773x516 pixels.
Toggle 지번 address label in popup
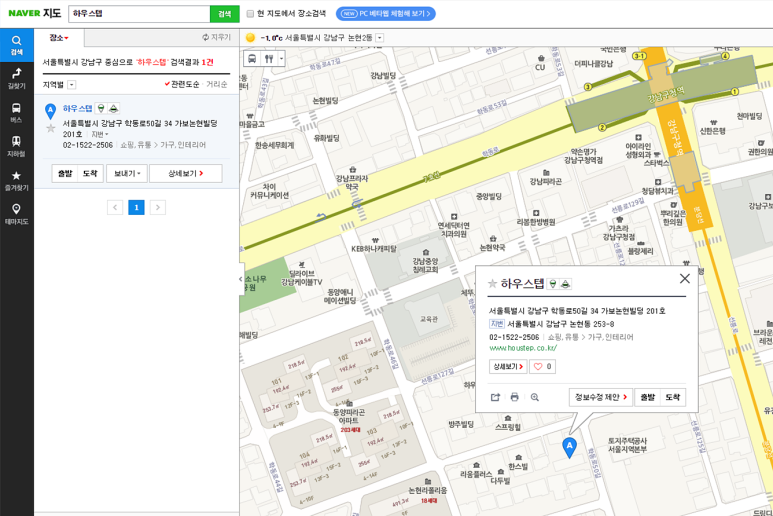pyautogui.click(x=496, y=324)
